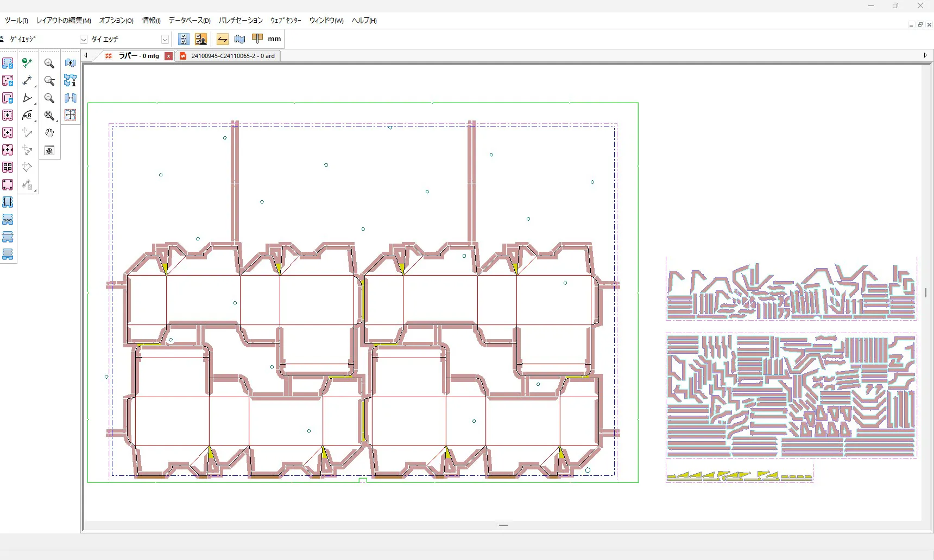Select the zoom in magnifier tool

(49, 63)
